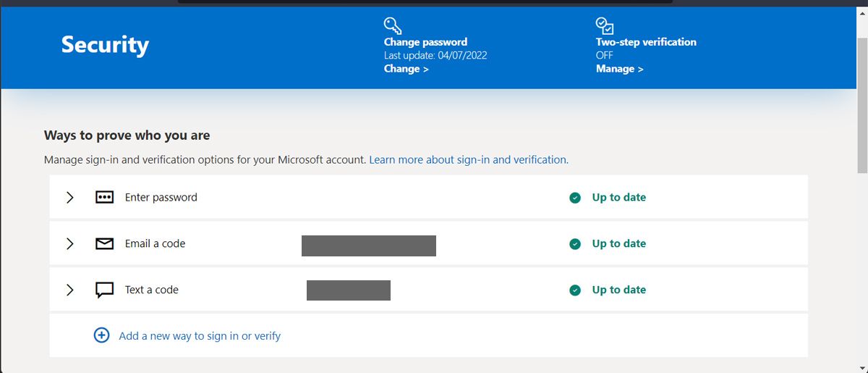This screenshot has width=868, height=373.
Task: Expand the Enter password row
Action: tap(70, 198)
